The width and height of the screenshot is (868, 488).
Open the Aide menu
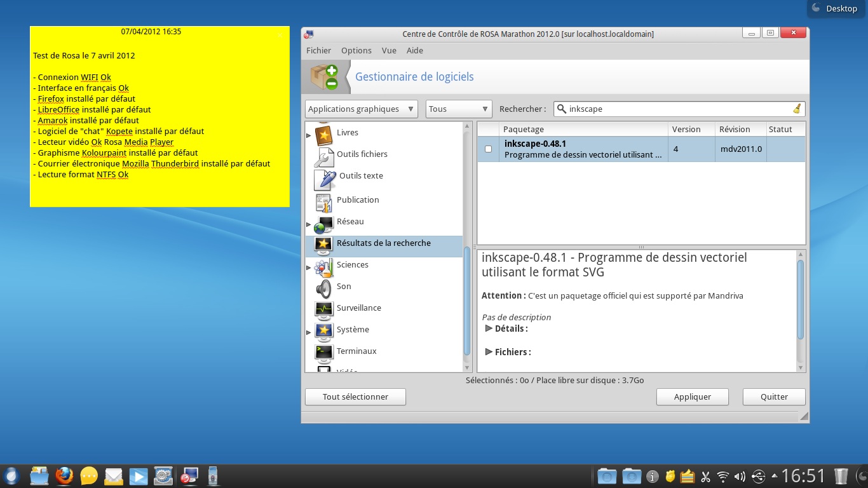pyautogui.click(x=414, y=51)
